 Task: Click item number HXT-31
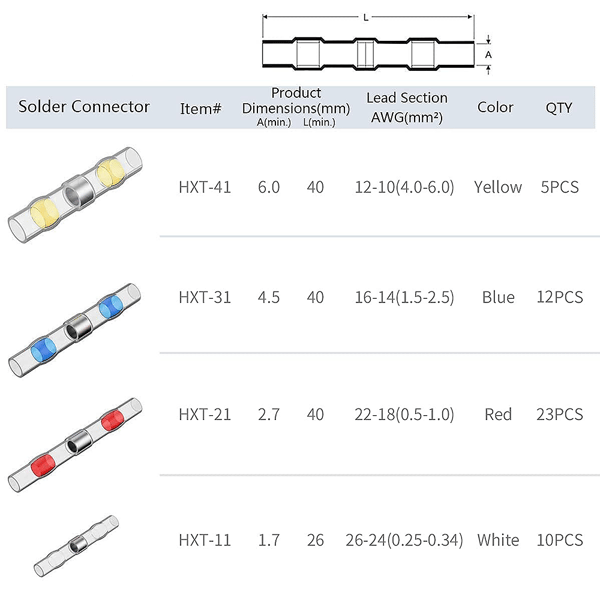205,297
